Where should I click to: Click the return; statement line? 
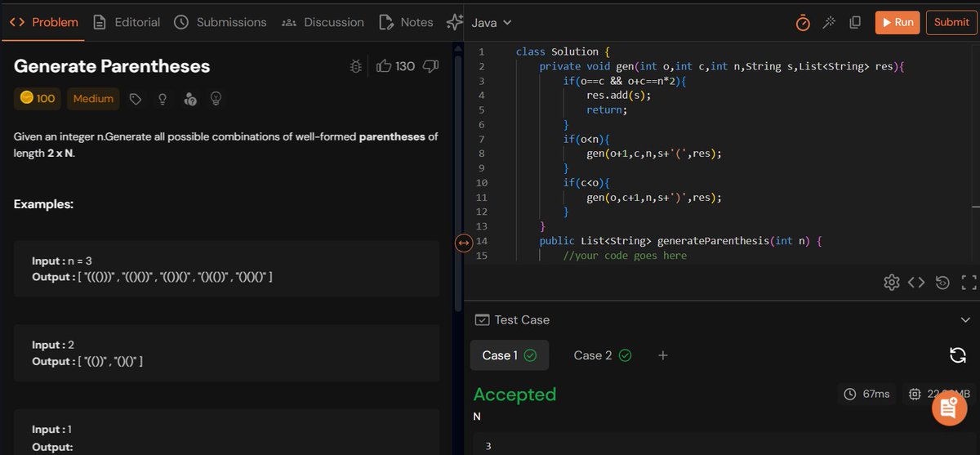(x=605, y=109)
